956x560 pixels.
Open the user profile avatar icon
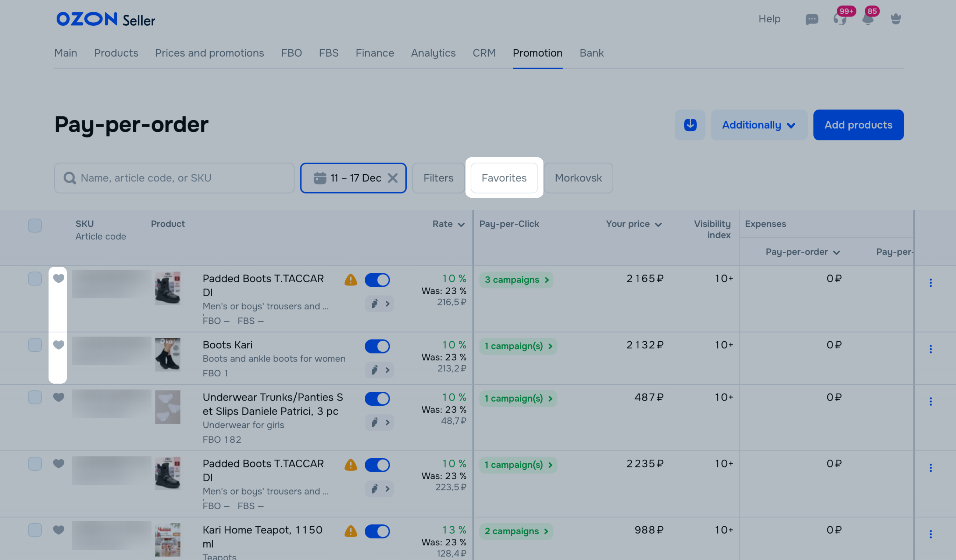pos(896,19)
